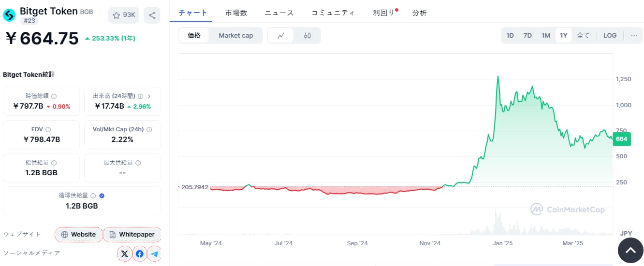Open the ニュース tab

click(279, 13)
